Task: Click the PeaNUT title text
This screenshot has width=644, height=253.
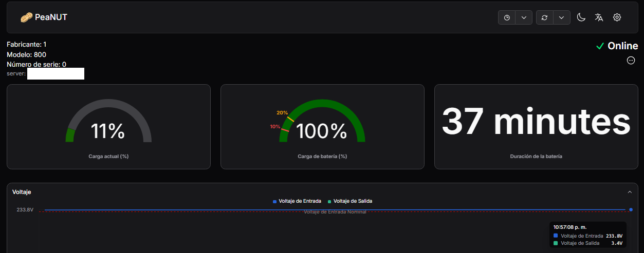Action: (x=51, y=17)
